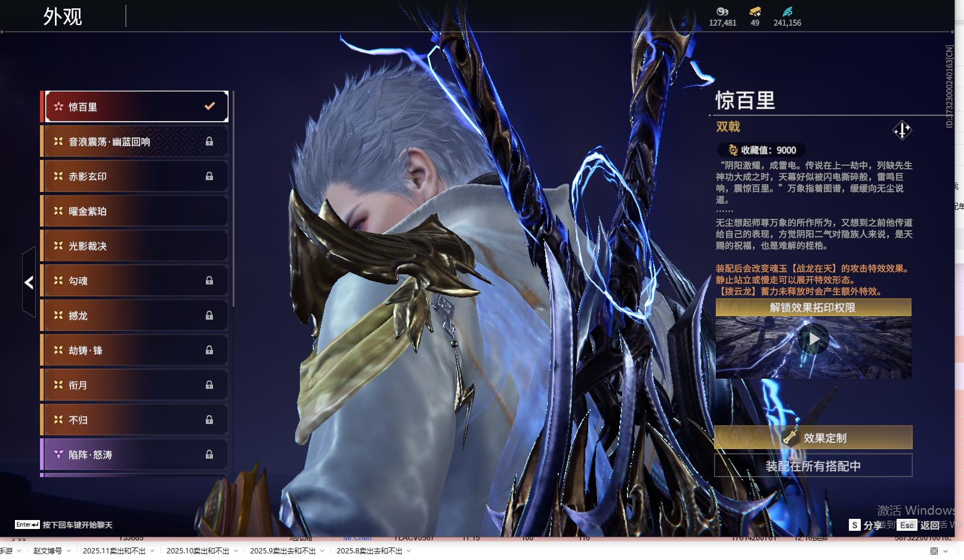The width and height of the screenshot is (964, 560).
Task: Click the lock icon on 赤影玄印
Action: click(209, 176)
